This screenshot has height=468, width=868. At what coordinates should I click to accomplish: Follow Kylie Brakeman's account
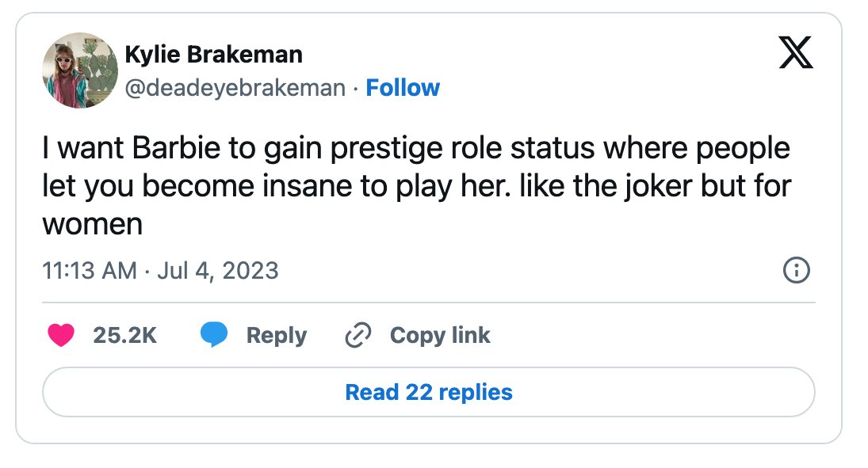(403, 88)
